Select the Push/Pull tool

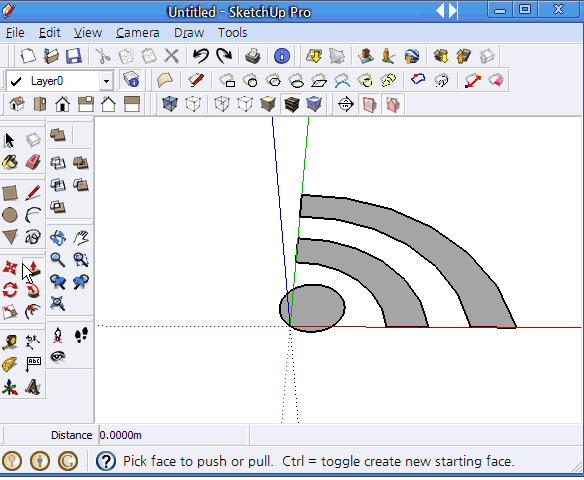pyautogui.click(x=33, y=268)
